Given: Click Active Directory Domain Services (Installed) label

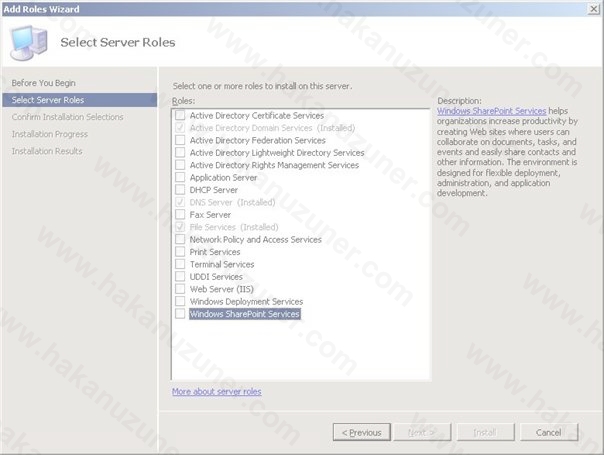Looking at the screenshot, I should coord(272,128).
